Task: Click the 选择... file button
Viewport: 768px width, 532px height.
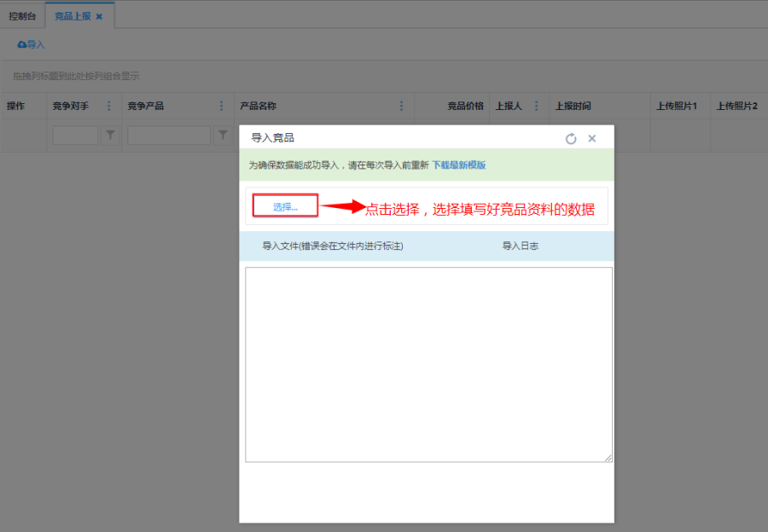Action: [285, 206]
